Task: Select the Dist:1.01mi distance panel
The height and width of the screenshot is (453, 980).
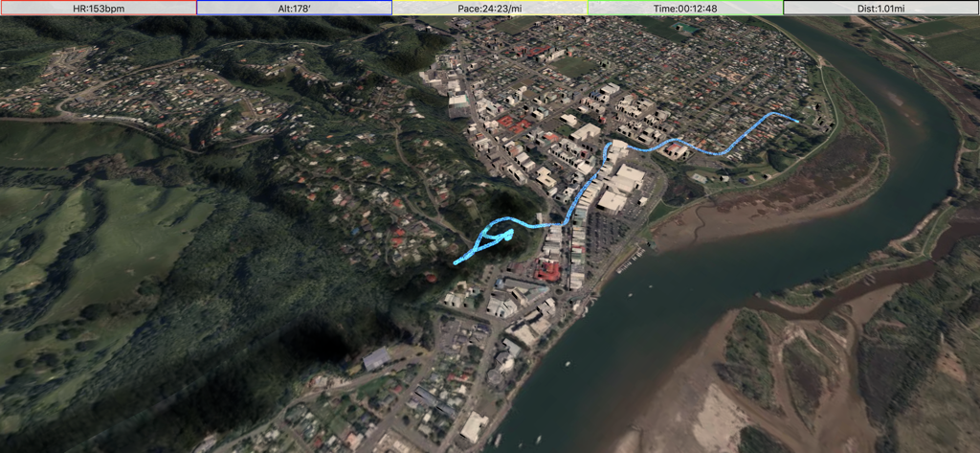Action: tap(881, 8)
